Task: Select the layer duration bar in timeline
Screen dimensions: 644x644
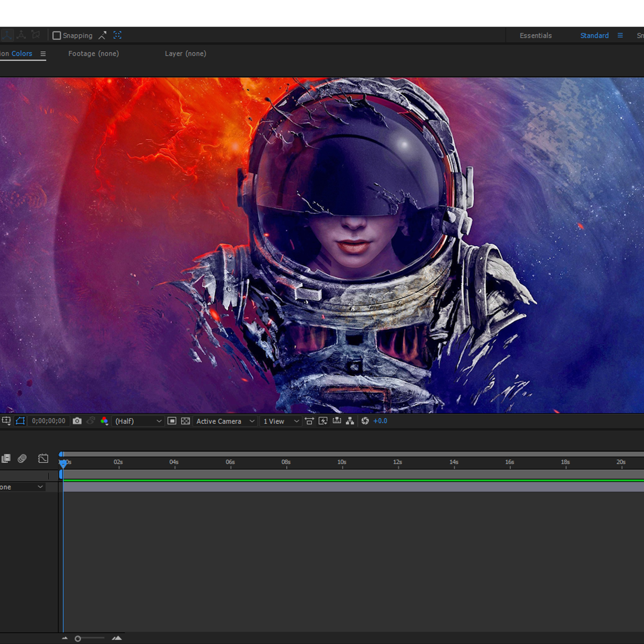Action: (x=353, y=487)
